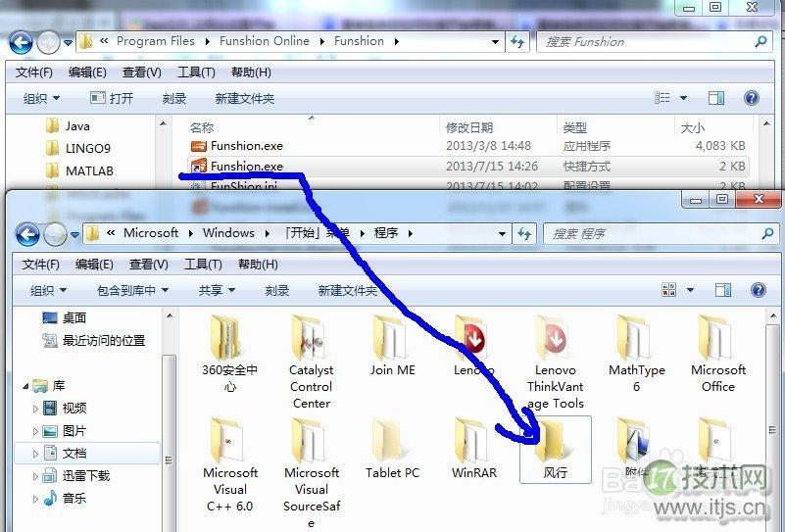Select Microsoft Office folder

coord(718,354)
